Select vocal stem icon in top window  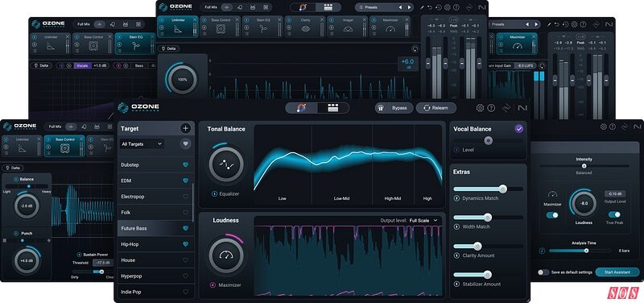coord(239,7)
